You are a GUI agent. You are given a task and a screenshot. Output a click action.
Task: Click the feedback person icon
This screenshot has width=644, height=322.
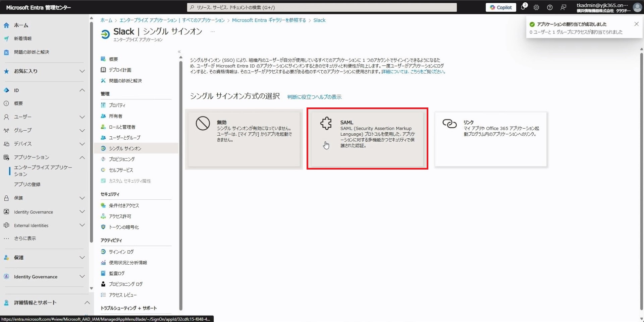563,7
